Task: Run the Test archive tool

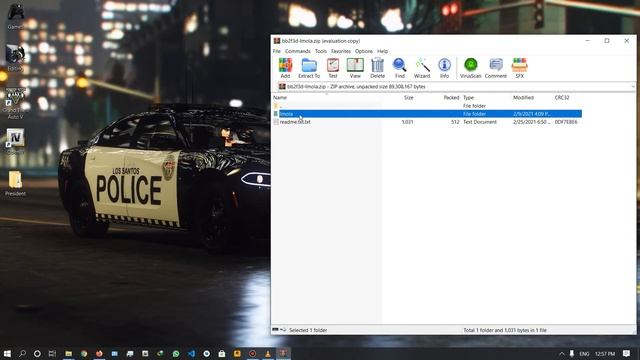Action: (x=333, y=68)
